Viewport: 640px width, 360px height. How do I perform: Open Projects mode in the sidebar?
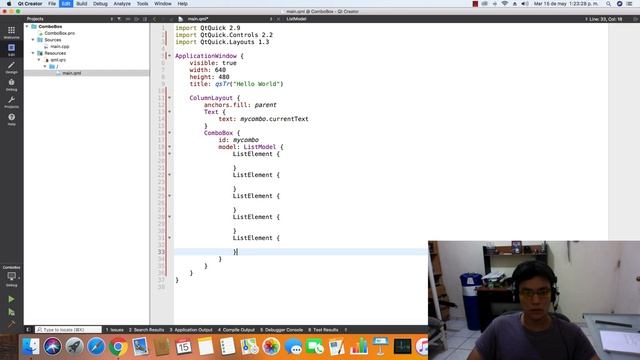pos(11,102)
